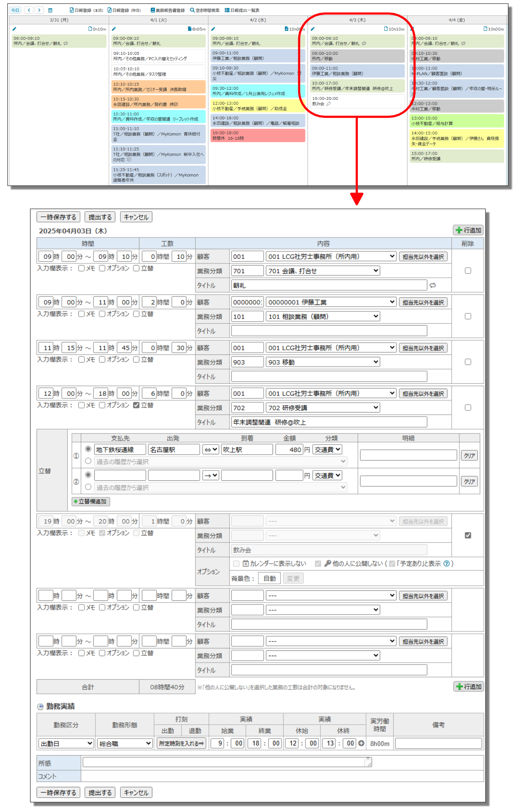This screenshot has height=812, width=520.
Task: Click help question icon beside 予定ありと表示
Action: 446,564
